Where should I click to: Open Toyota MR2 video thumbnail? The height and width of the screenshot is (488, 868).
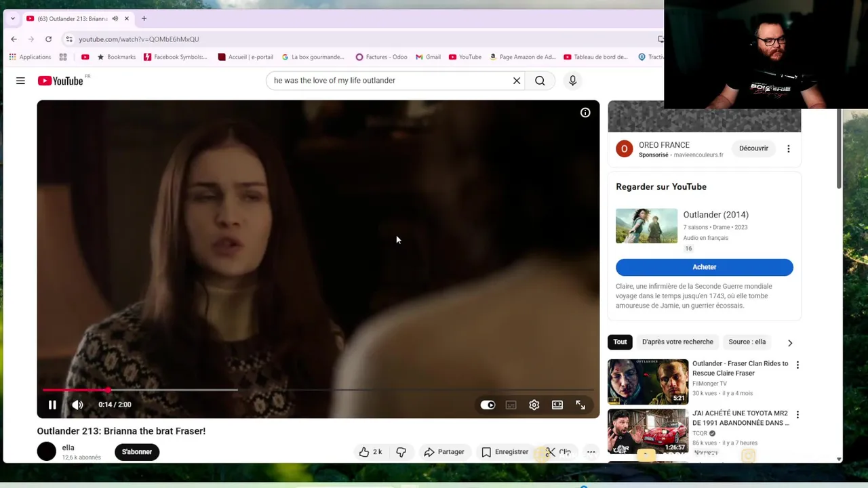coord(648,431)
